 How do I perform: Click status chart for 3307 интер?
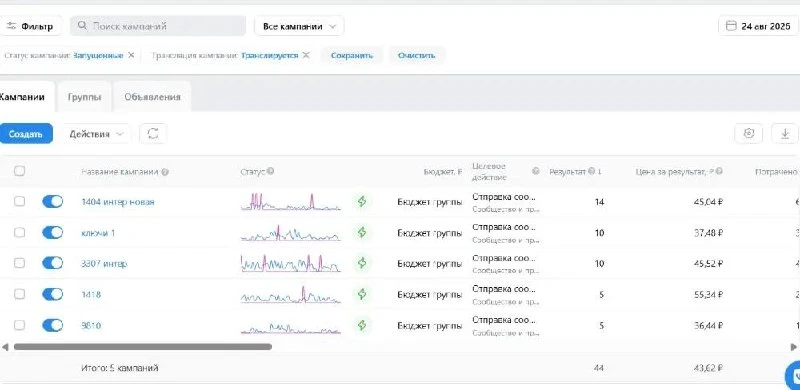291,263
